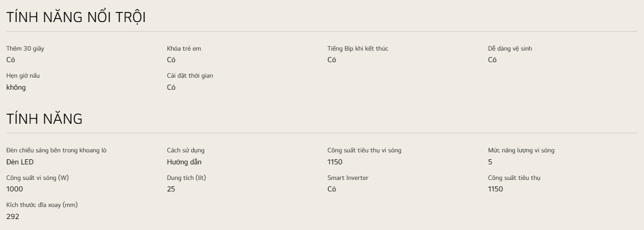Select the Hướng dẫn value text
The width and height of the screenshot is (644, 230).
pos(184,162)
